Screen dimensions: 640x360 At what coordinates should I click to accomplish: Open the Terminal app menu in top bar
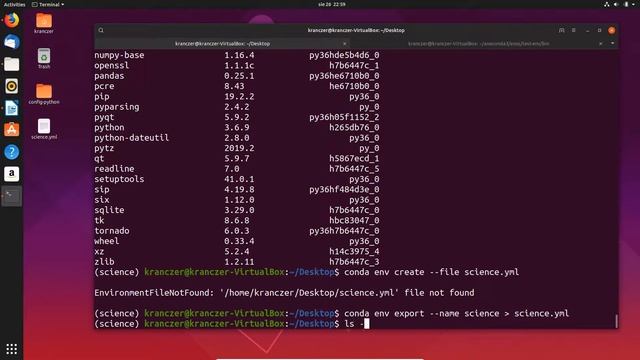point(48,4)
